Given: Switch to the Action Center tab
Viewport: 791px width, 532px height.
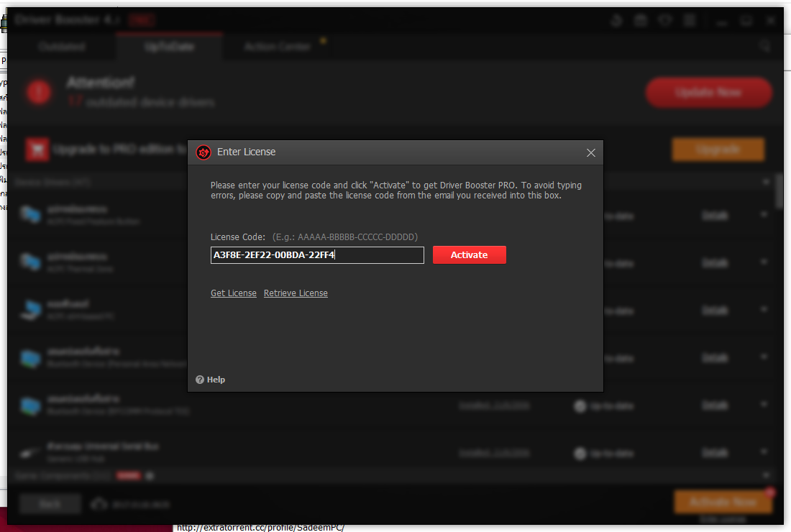Looking at the screenshot, I should [278, 47].
